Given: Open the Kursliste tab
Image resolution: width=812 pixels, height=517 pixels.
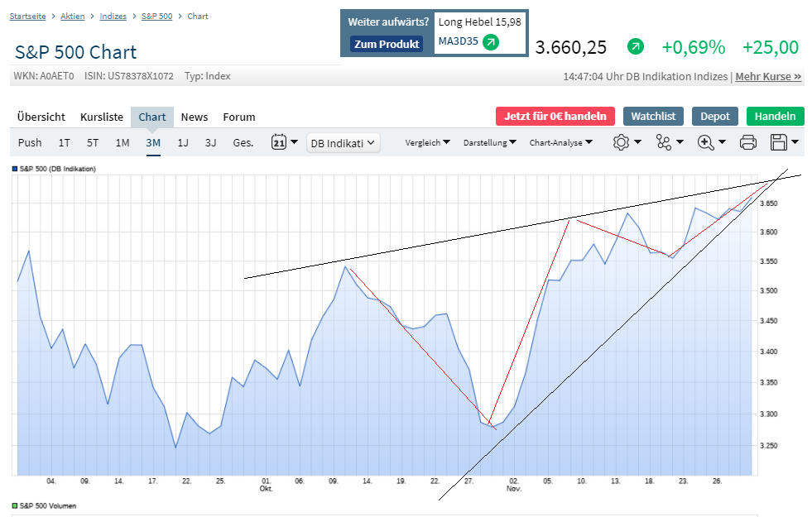Looking at the screenshot, I should pyautogui.click(x=101, y=117).
